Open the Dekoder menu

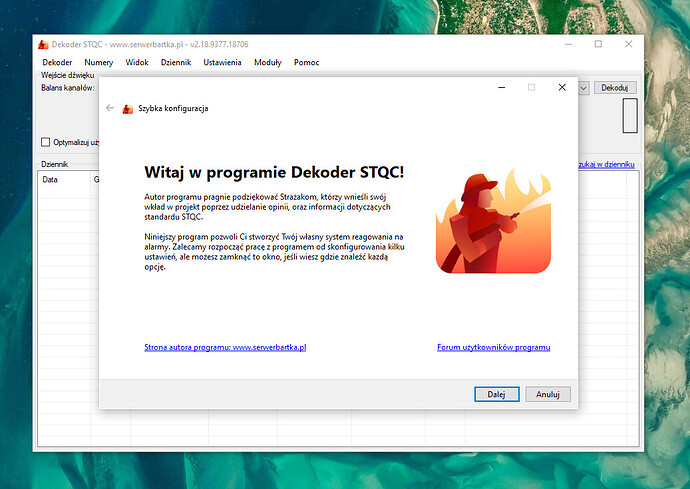pos(57,62)
